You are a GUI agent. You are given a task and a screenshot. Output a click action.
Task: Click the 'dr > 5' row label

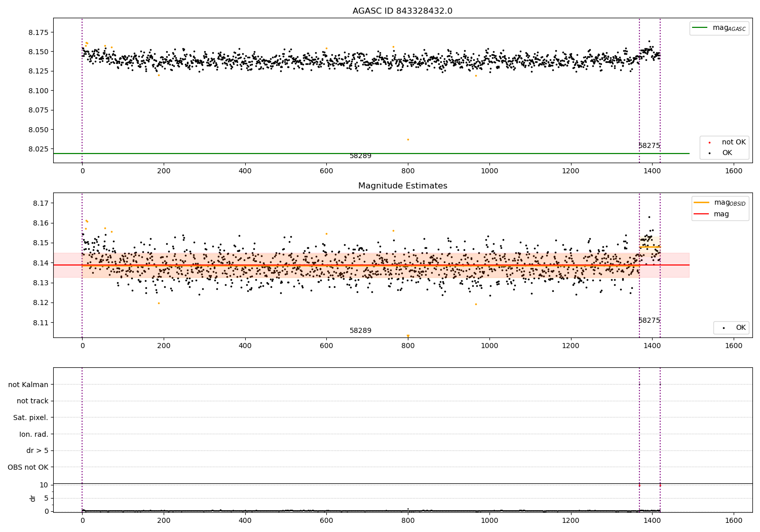pos(37,451)
